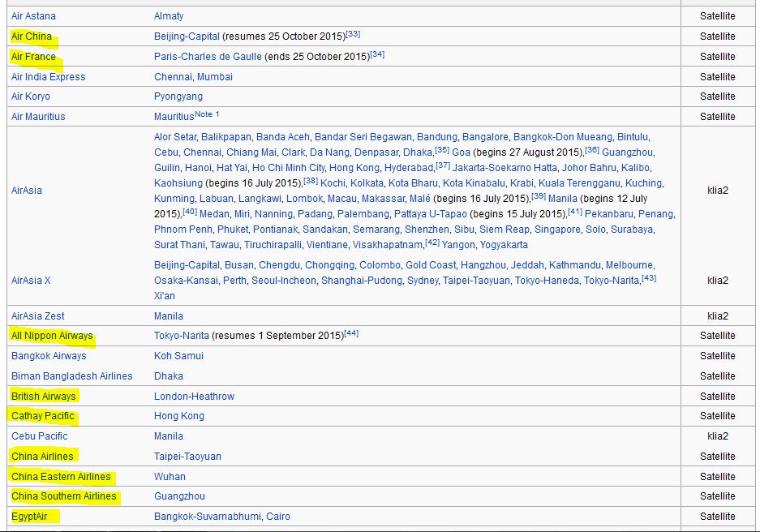Viewport: 760px width, 532px height.
Task: Open the Visakhapatnam link
Action: 388,245
